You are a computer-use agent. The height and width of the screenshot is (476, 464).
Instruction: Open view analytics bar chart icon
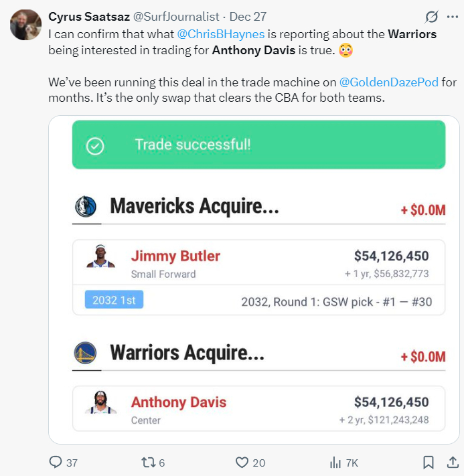click(335, 462)
